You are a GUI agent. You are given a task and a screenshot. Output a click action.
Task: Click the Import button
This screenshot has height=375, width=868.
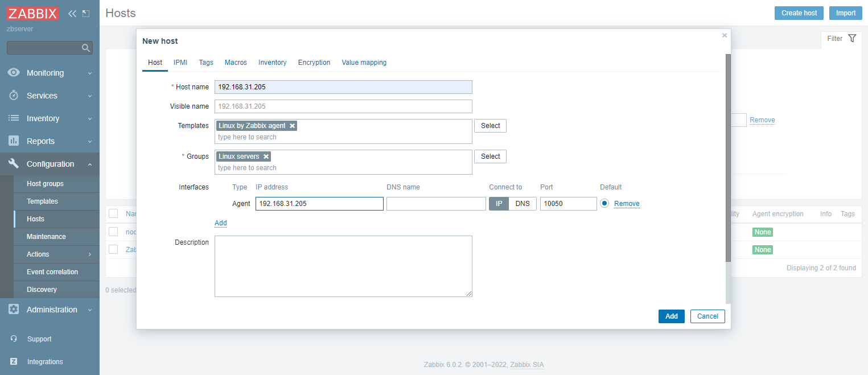(x=846, y=13)
